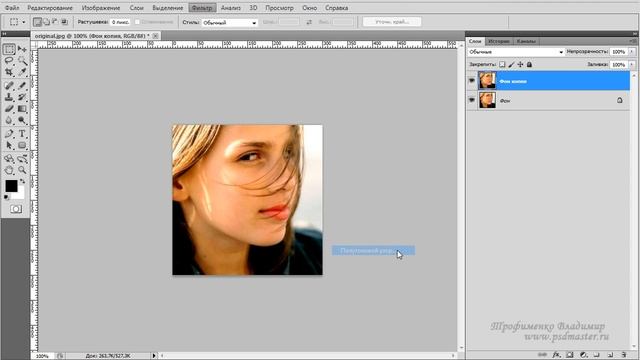This screenshot has width=640, height=360.
Task: Open the background color picker
Action: coord(20,194)
